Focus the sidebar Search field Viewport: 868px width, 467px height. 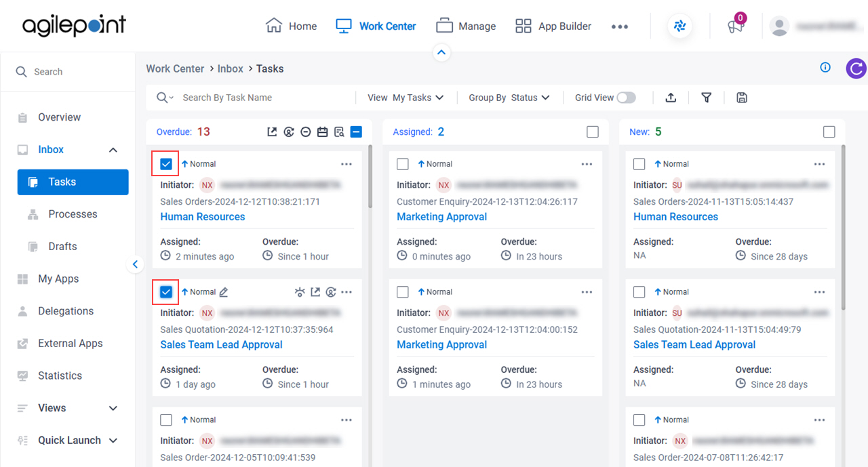coord(68,72)
